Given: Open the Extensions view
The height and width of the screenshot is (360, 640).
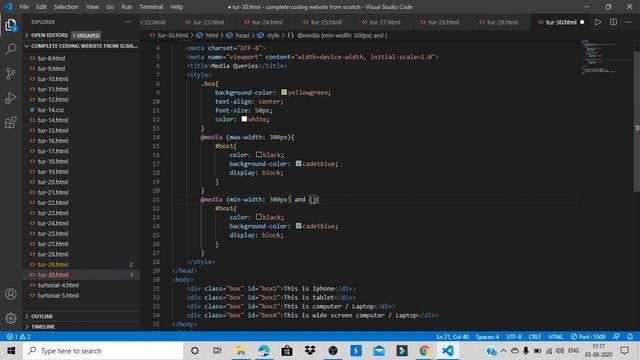Looking at the screenshot, I should pos(11,122).
